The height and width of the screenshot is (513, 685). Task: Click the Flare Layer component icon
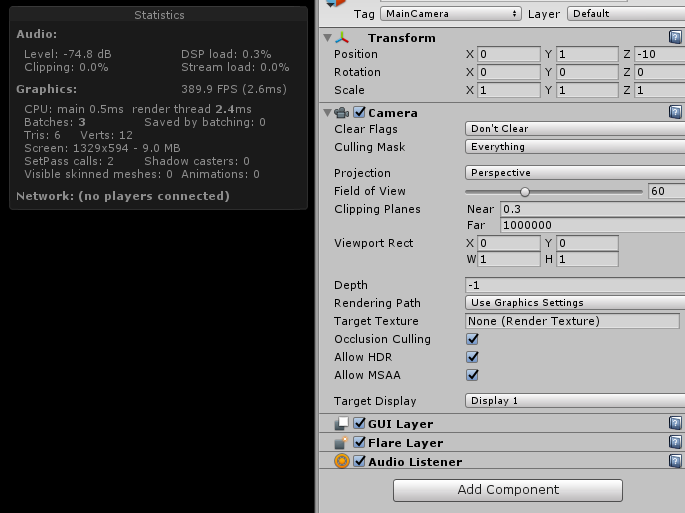(x=342, y=442)
